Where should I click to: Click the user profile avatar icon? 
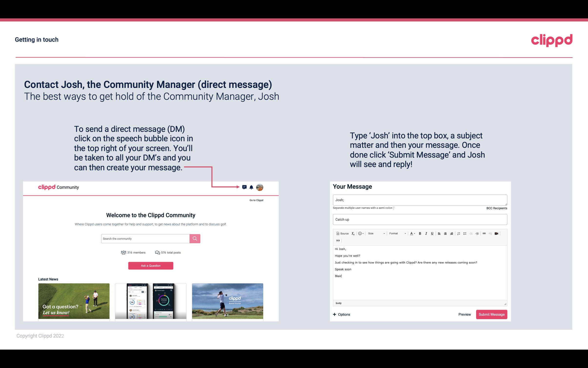tap(259, 187)
